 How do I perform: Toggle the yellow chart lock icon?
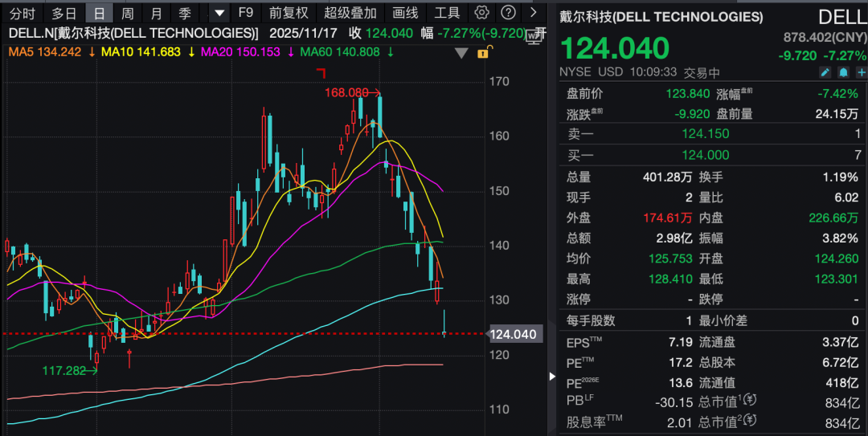484,52
